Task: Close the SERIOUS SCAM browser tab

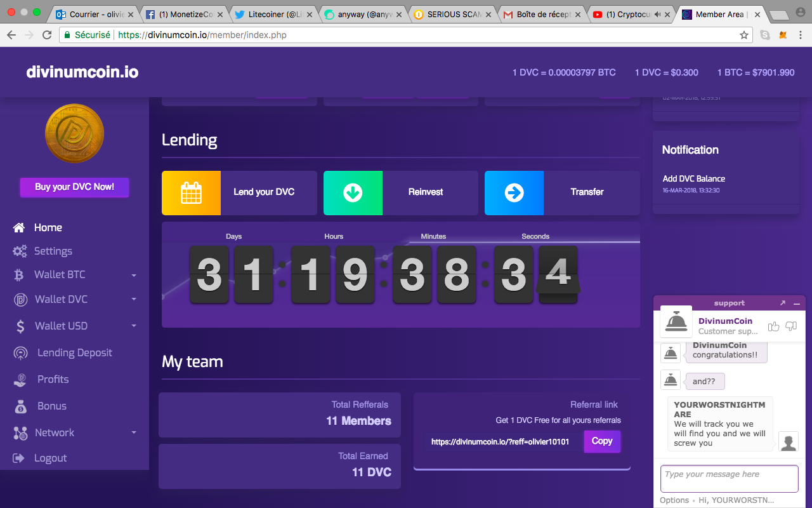Action: tap(488, 14)
